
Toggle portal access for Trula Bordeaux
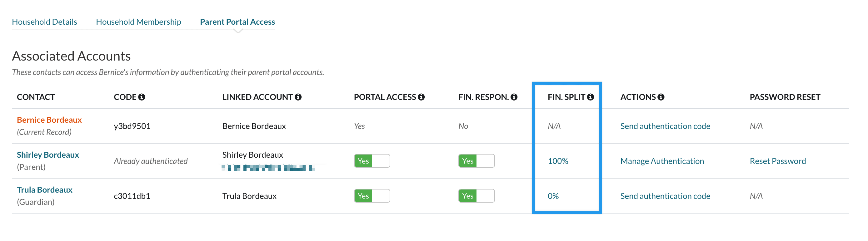click(x=372, y=196)
